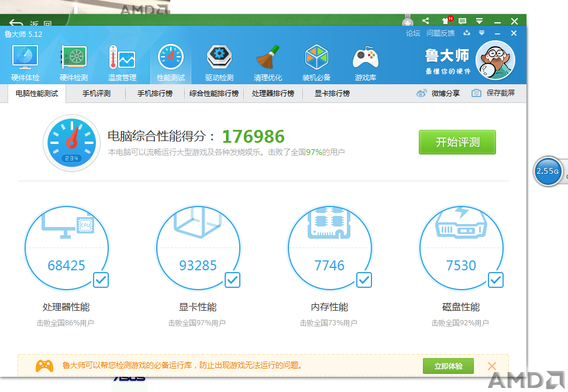Open the dropdown menu arrow in the green window
This screenshot has height=392, width=568.
[x=479, y=22]
